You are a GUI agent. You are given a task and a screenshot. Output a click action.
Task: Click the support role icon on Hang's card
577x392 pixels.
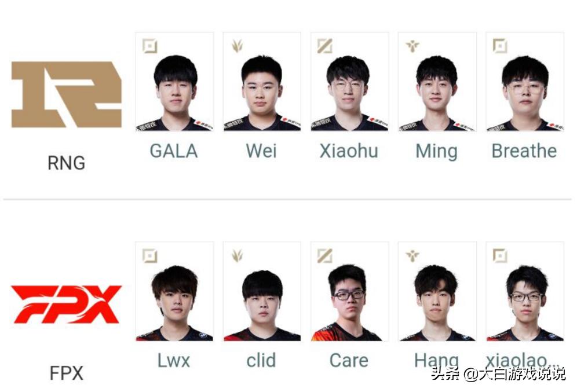pos(412,255)
